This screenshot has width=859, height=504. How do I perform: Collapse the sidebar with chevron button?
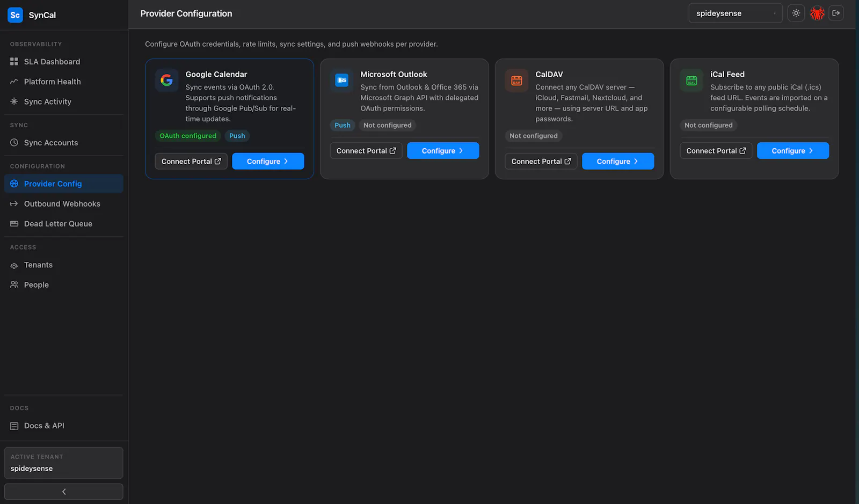64,492
